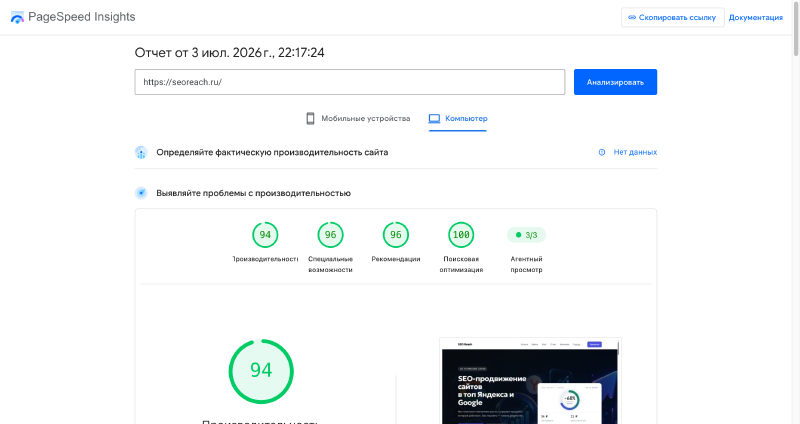Select the Компьютер tab

(458, 118)
